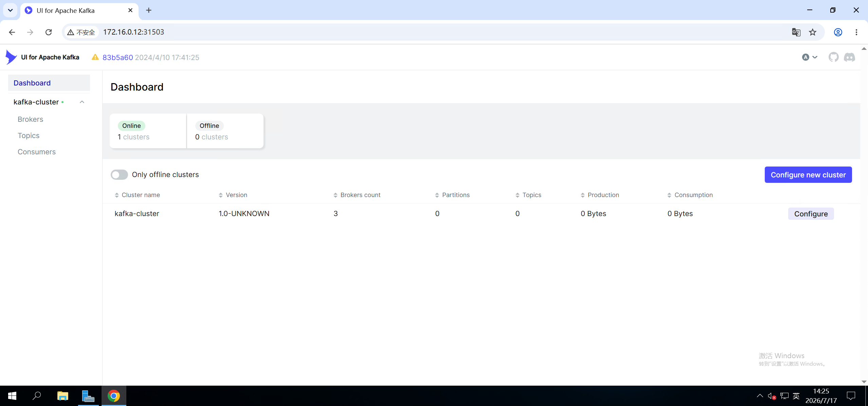Sort by Partitions column
The width and height of the screenshot is (868, 406).
(x=452, y=195)
